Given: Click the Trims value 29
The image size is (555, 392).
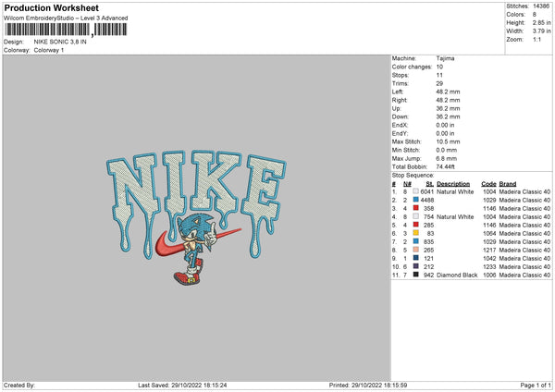Looking at the screenshot, I should [439, 83].
